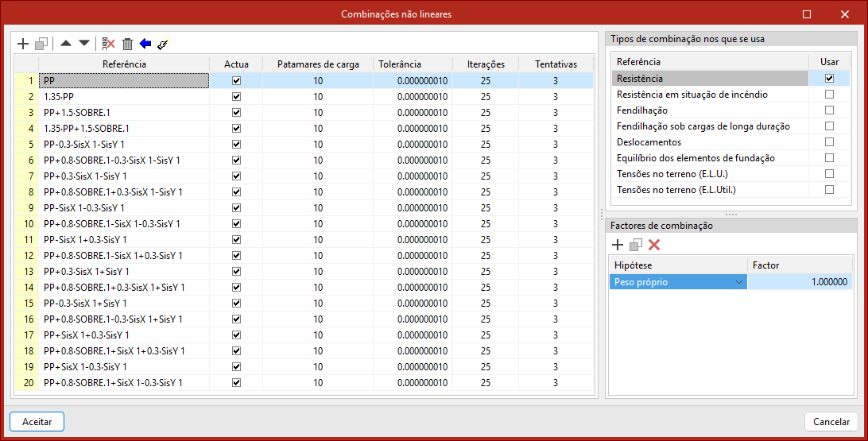Edit the Factor value 1.000000 field
The width and height of the screenshot is (868, 441).
coord(800,282)
